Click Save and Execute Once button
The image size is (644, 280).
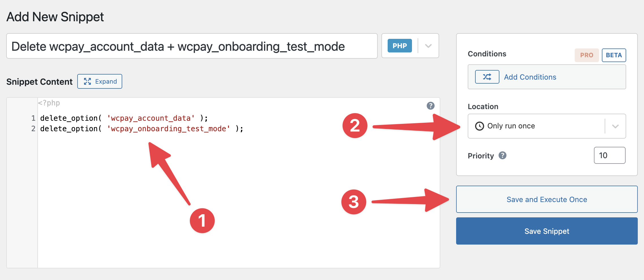pyautogui.click(x=547, y=199)
